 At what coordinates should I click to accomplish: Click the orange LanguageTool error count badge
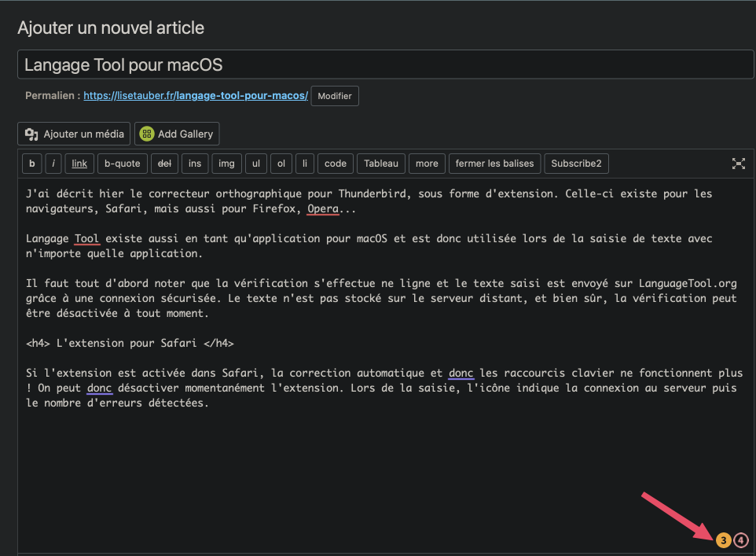pos(723,540)
